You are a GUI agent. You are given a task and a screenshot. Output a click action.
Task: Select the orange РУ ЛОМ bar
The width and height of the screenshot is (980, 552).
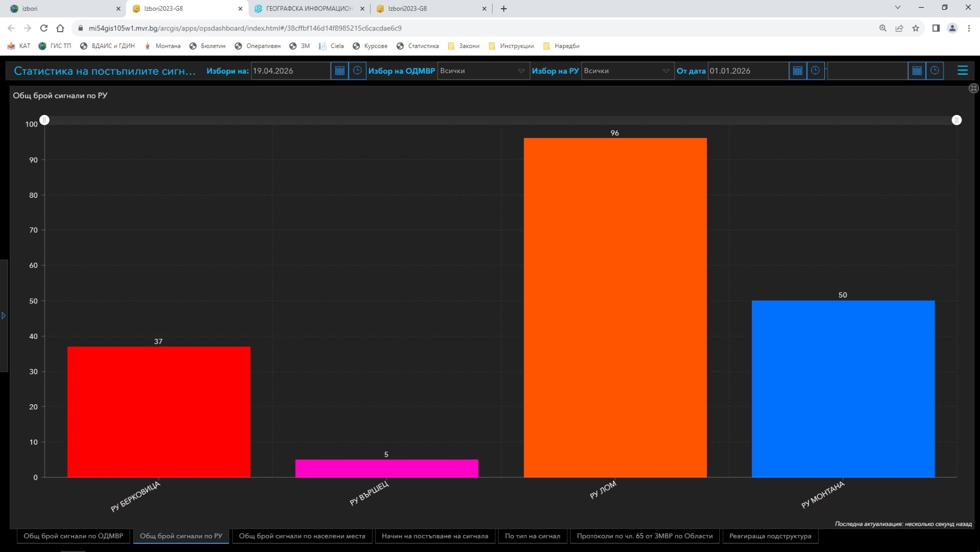pos(615,308)
